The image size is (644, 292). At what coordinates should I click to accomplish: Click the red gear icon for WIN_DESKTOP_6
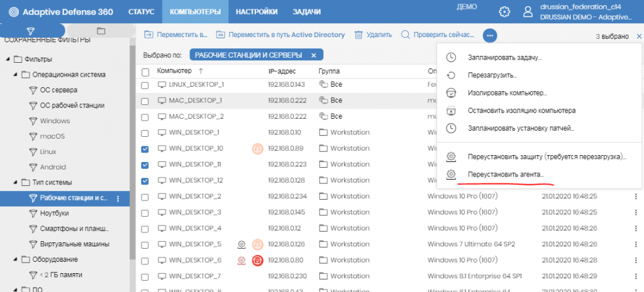[x=241, y=260]
